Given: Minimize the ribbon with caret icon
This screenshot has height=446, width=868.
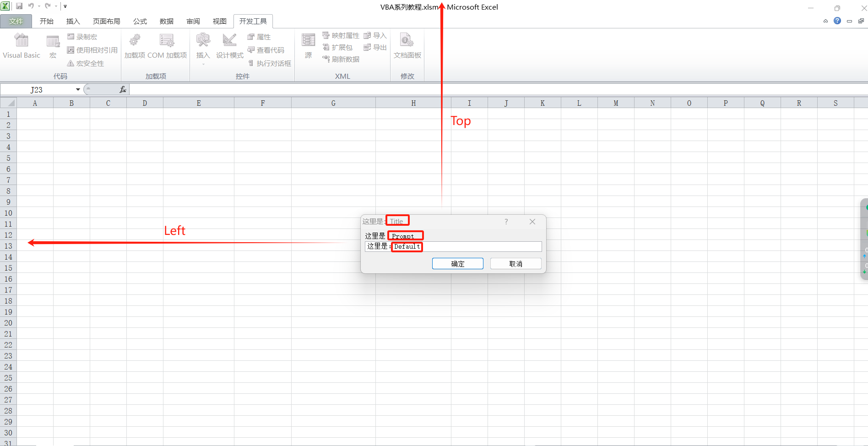Looking at the screenshot, I should click(x=825, y=21).
